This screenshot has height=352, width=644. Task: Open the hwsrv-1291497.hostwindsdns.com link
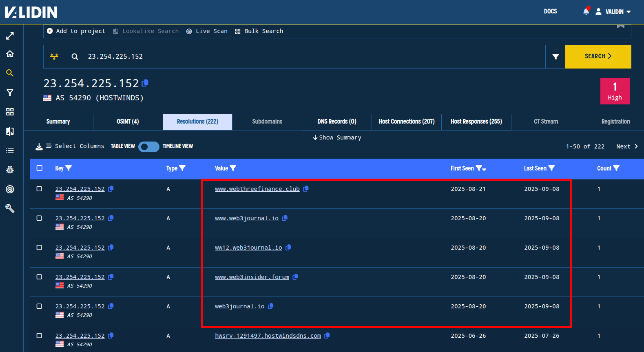click(x=268, y=336)
